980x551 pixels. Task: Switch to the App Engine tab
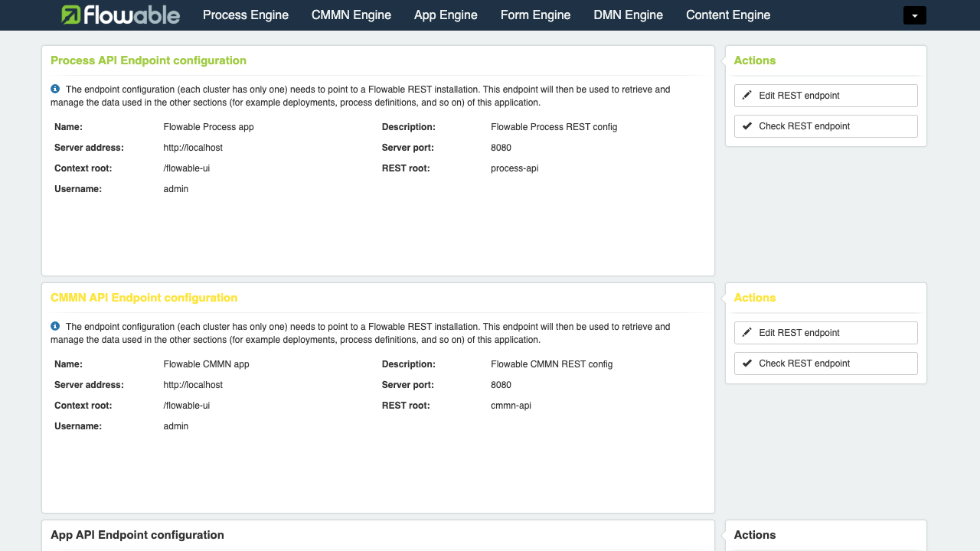[446, 15]
